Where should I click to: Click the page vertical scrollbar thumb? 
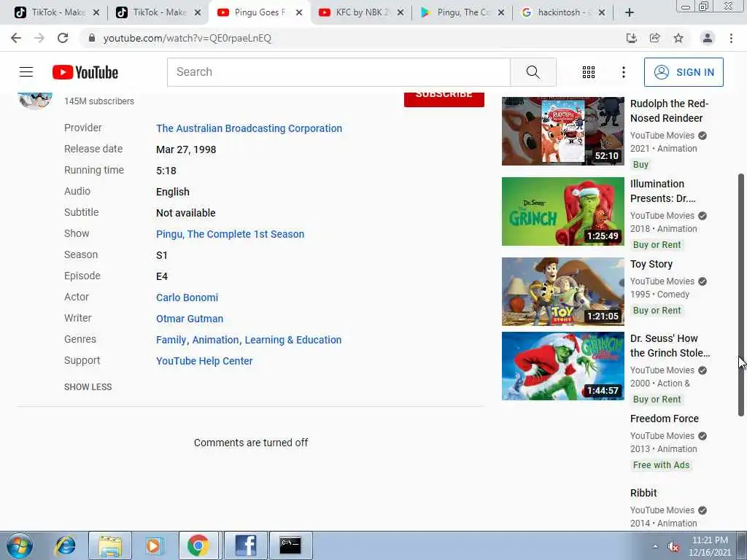point(741,295)
